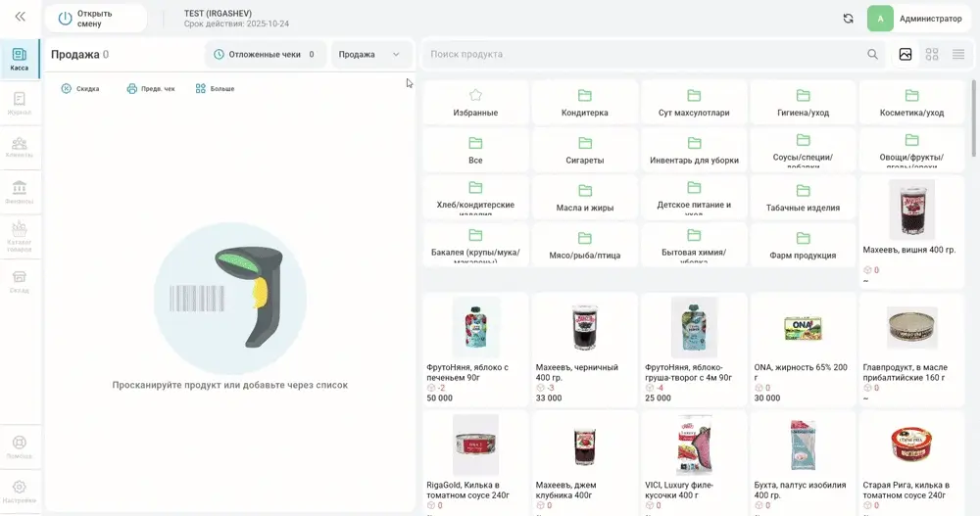Click the refresh sync icon

click(848, 19)
